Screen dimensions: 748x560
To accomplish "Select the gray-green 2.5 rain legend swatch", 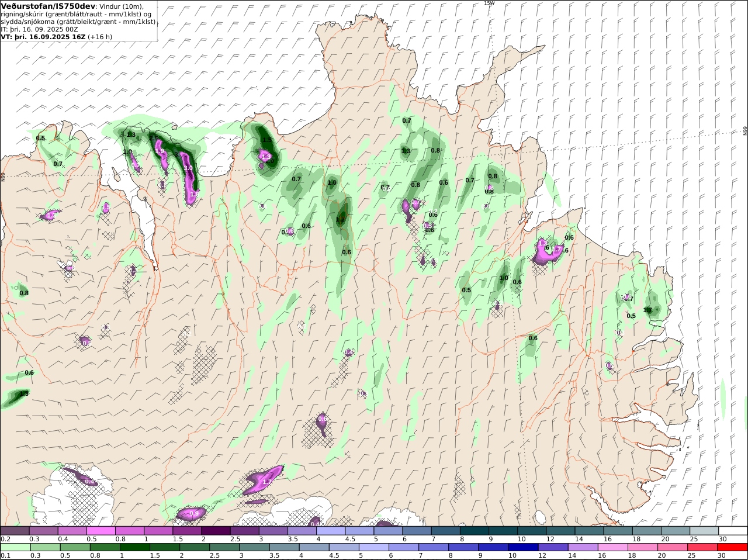I will 224,547.
